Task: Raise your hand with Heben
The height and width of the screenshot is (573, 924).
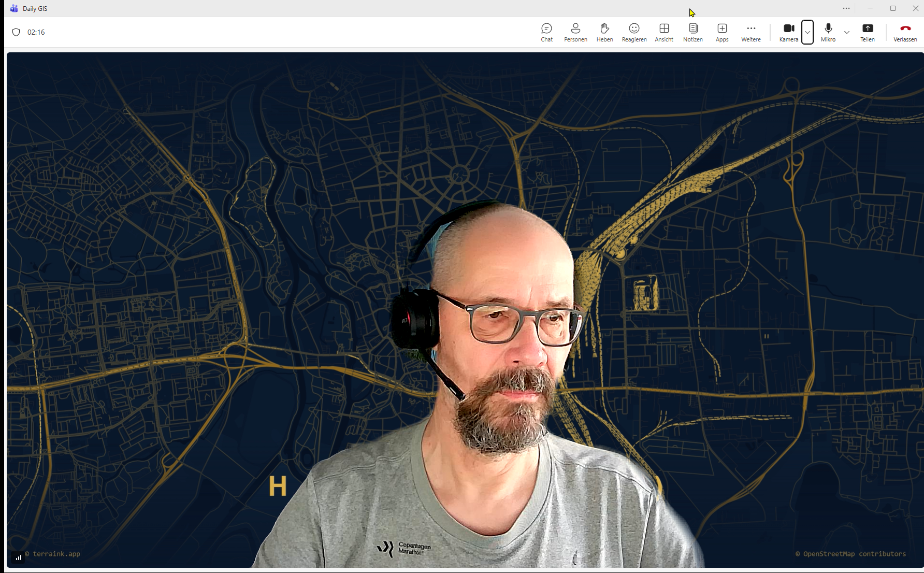Action: [x=604, y=32]
